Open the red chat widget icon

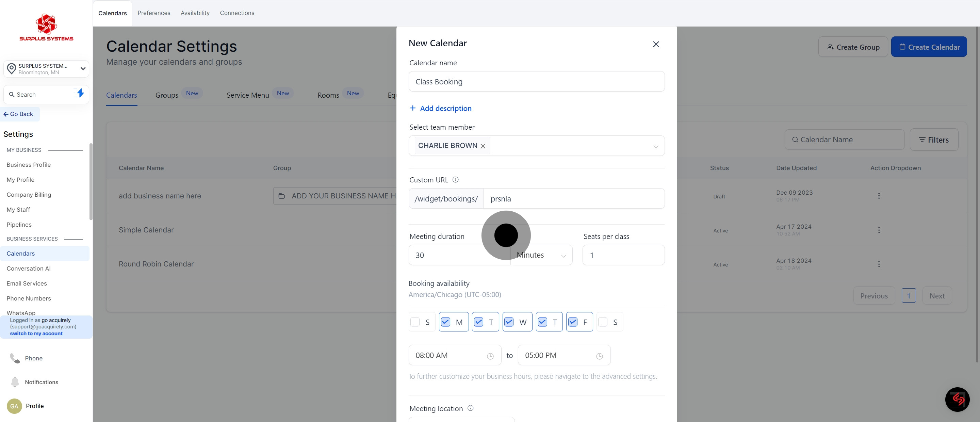pos(957,399)
